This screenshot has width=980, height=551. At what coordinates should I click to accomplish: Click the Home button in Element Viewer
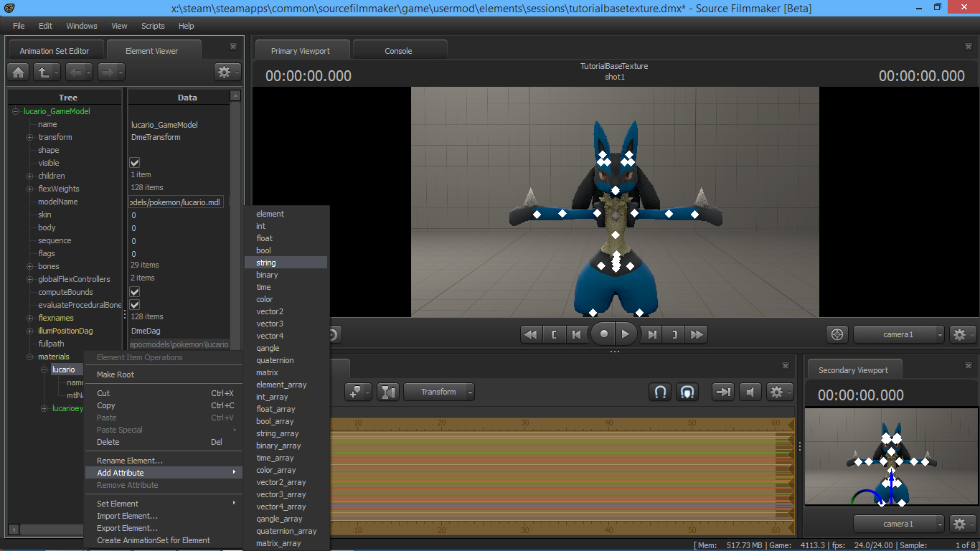pyautogui.click(x=18, y=72)
